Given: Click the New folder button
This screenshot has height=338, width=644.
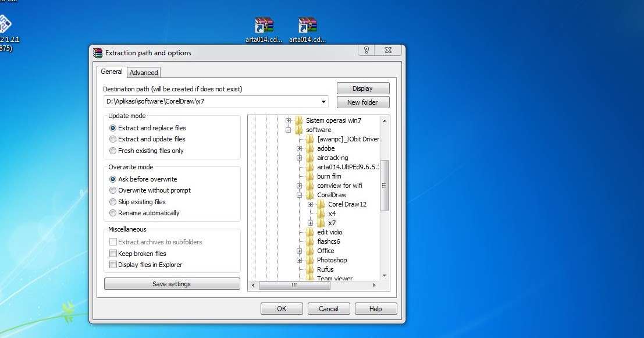Looking at the screenshot, I should tap(362, 102).
